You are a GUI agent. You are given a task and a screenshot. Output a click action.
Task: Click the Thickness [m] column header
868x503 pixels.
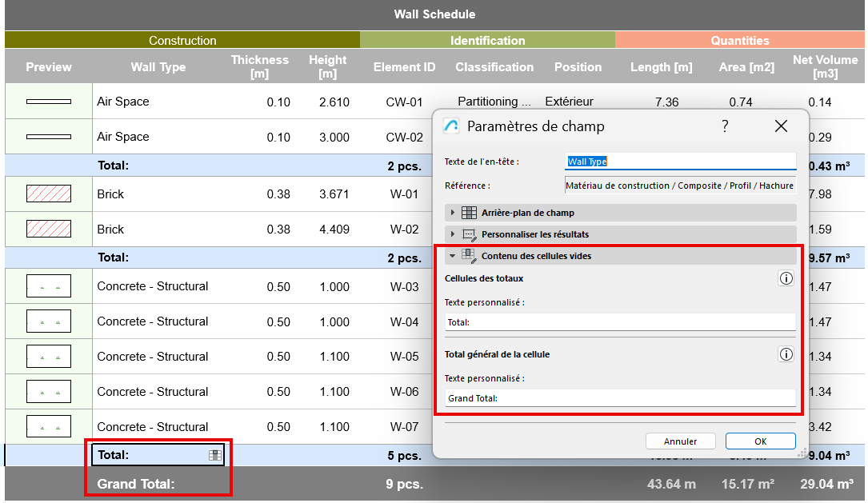coord(260,67)
